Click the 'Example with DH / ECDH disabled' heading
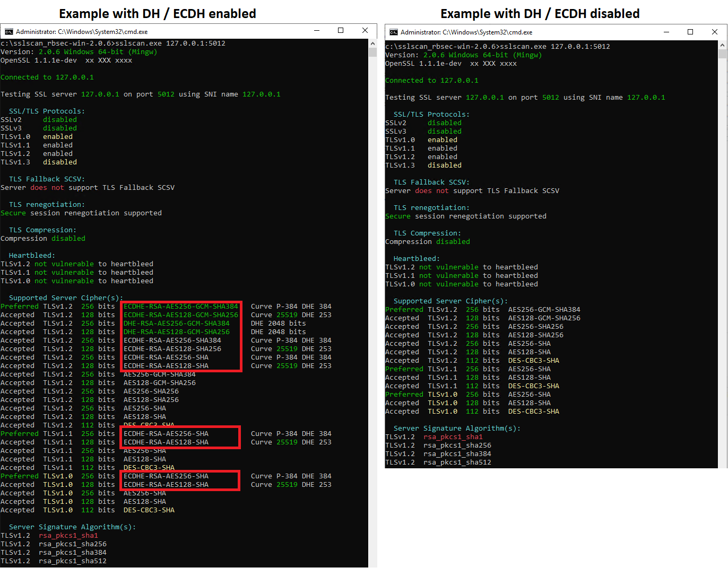 click(540, 13)
